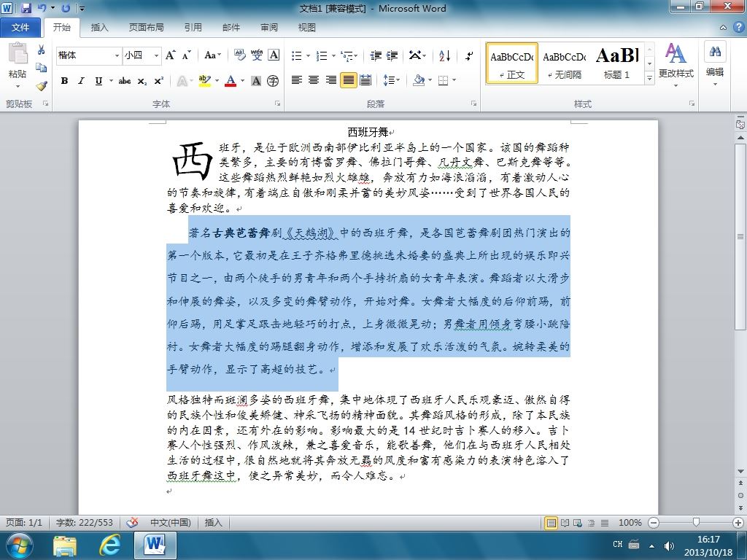Click the zoom slider handle
This screenshot has width=747, height=560.
pos(697,523)
